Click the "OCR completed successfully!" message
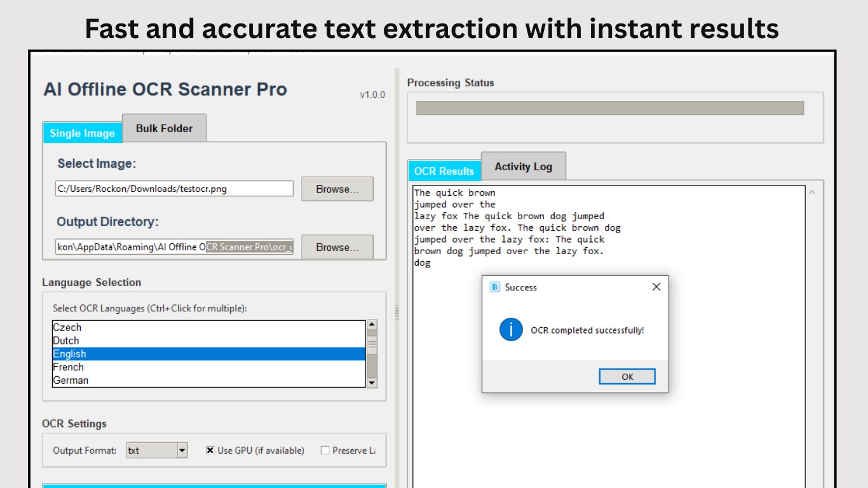This screenshot has height=488, width=868. pos(587,330)
